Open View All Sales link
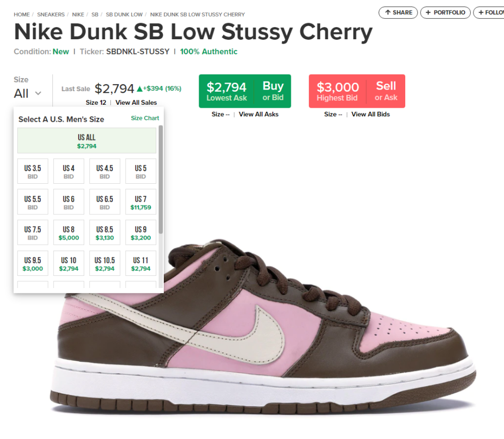This screenshot has height=439, width=504. (136, 103)
